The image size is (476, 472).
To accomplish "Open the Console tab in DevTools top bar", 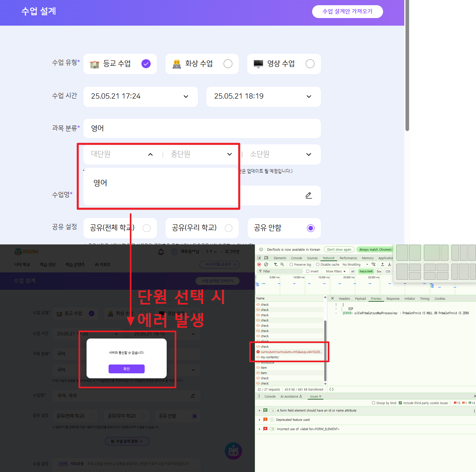I will point(296,258).
